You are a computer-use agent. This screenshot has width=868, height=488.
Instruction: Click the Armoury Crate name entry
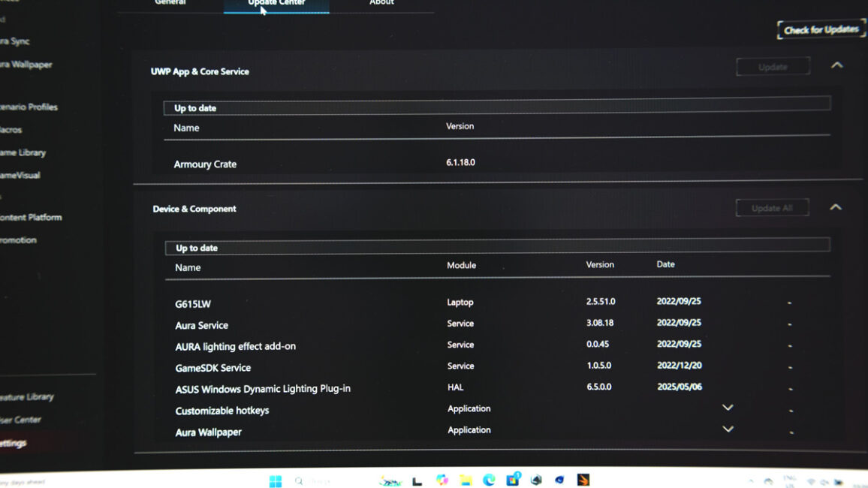(x=205, y=164)
